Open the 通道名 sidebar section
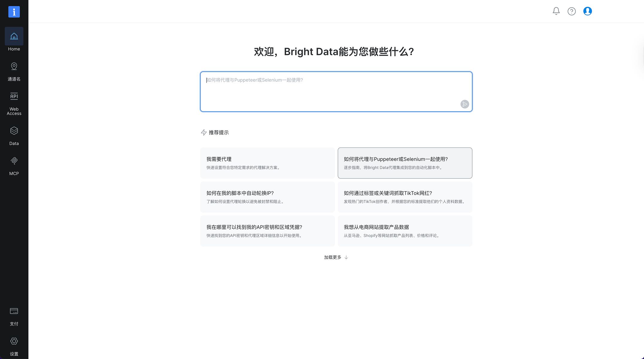The image size is (644, 359). click(x=14, y=72)
